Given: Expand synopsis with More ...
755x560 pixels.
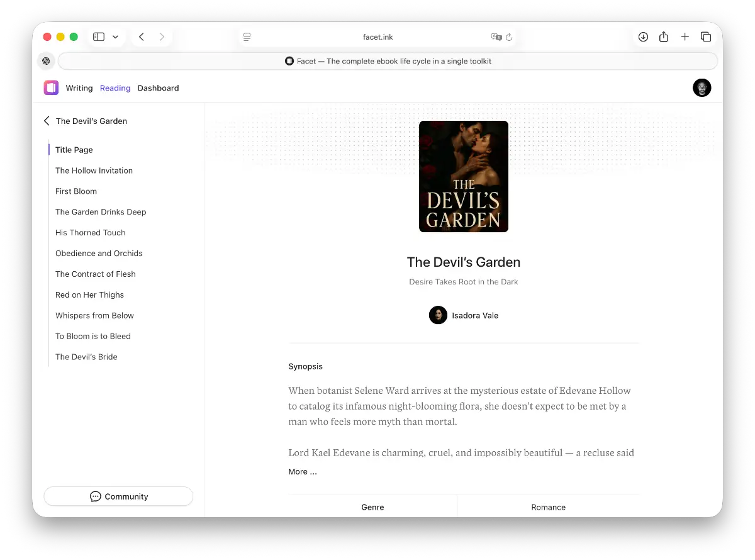Looking at the screenshot, I should click(303, 472).
